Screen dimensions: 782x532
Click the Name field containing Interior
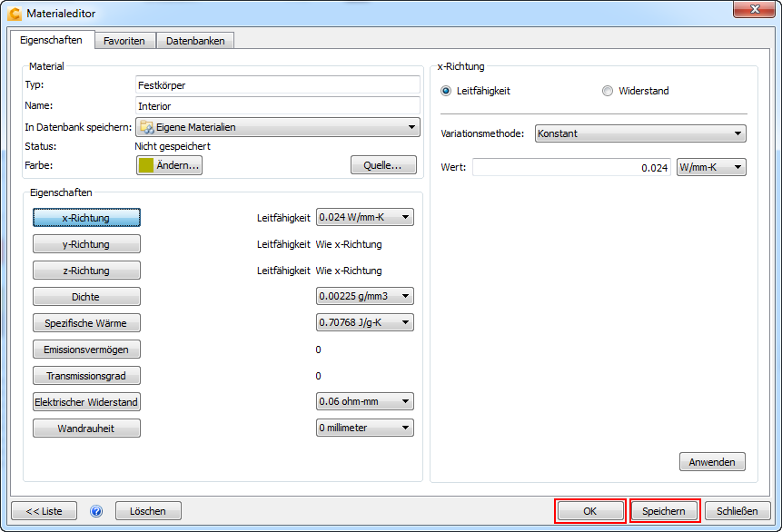278,106
